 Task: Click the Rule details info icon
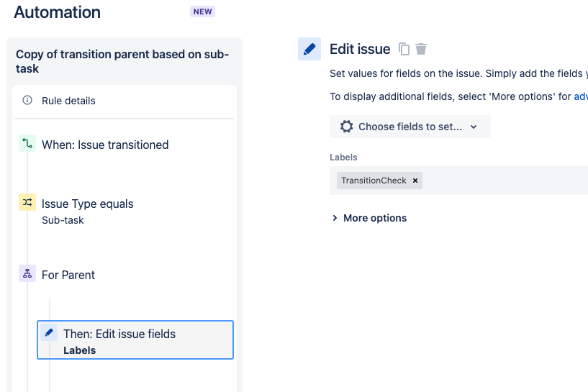coord(27,100)
